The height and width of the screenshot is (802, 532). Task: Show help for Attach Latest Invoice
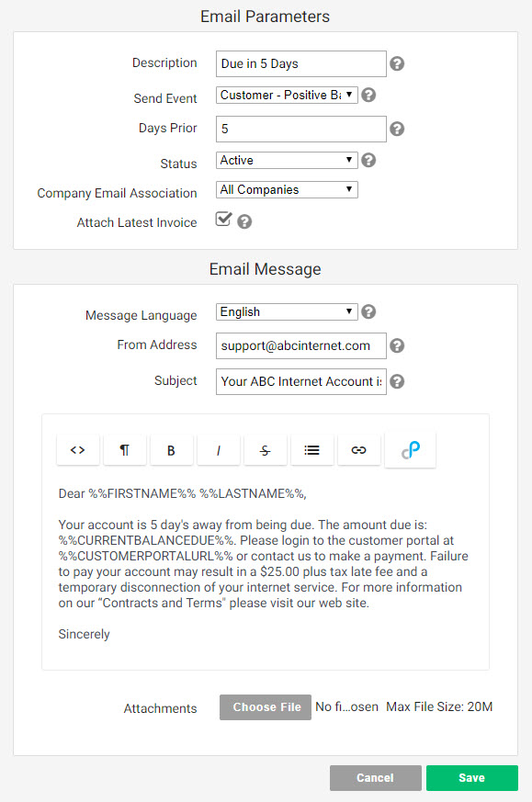coord(244,221)
